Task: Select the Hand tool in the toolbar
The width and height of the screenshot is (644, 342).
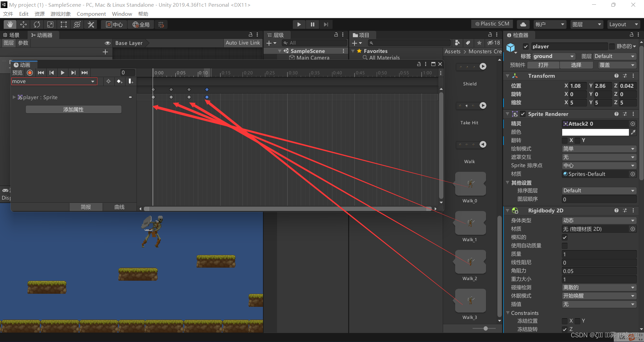Action: 10,24
